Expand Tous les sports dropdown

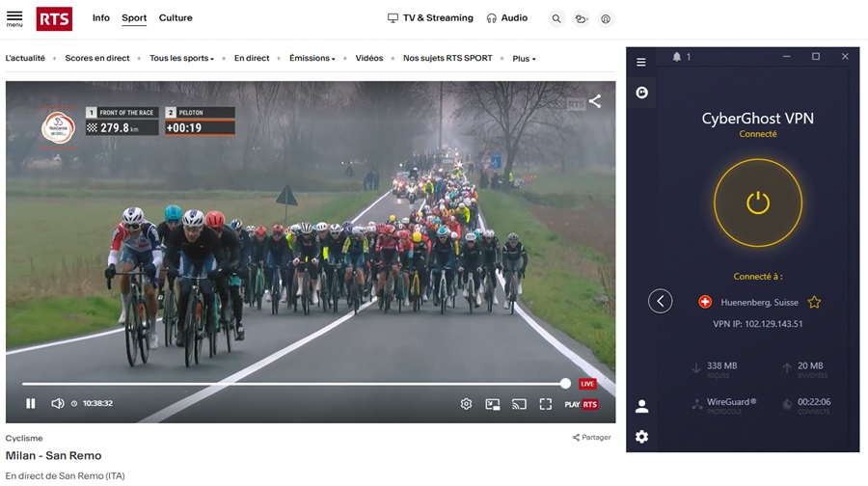click(181, 58)
